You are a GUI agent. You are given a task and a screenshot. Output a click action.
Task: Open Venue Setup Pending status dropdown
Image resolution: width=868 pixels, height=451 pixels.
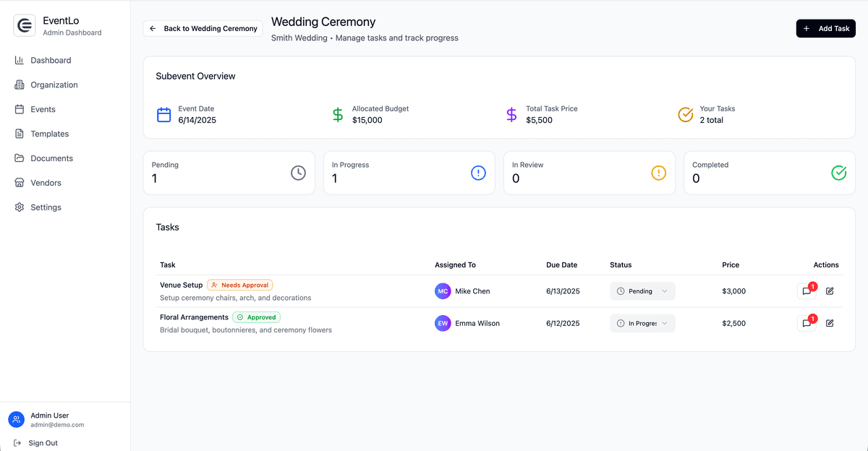point(642,291)
